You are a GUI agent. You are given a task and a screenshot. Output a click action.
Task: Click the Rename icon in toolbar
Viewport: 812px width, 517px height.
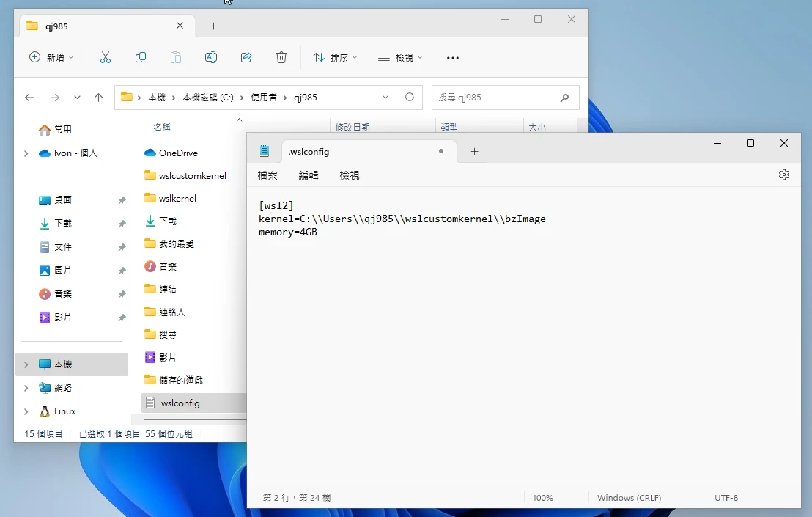point(211,57)
